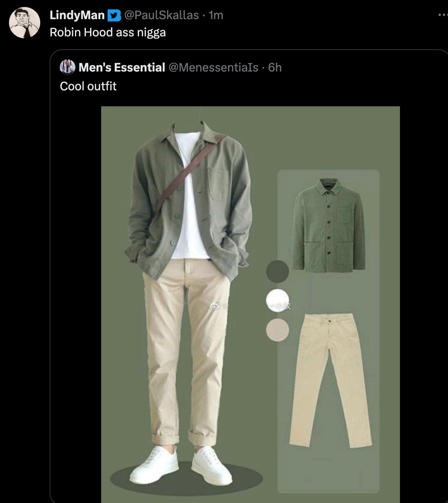448x503 pixels.
Task: Click the green jacket product picture
Action: (x=328, y=225)
